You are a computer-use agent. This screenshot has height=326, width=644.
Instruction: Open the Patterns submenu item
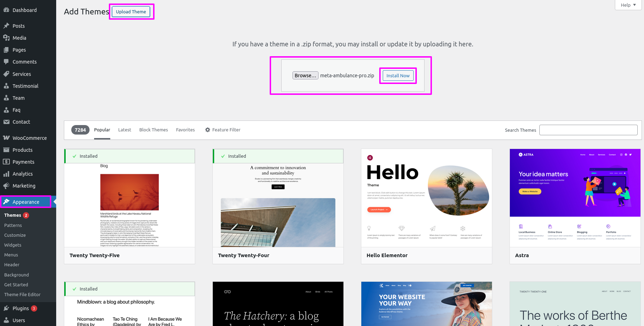coord(13,225)
